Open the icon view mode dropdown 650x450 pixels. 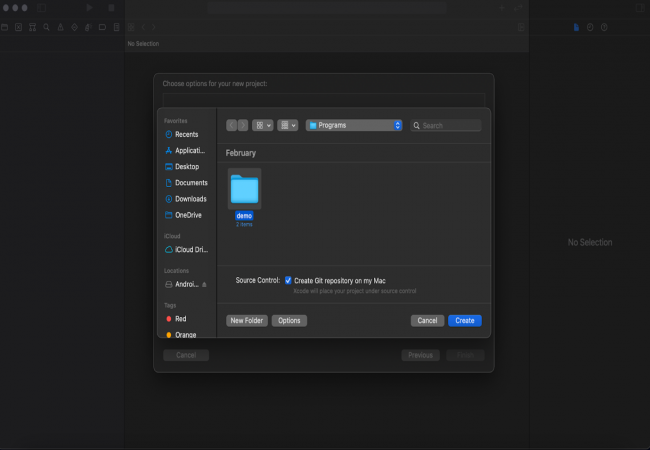tap(263, 125)
